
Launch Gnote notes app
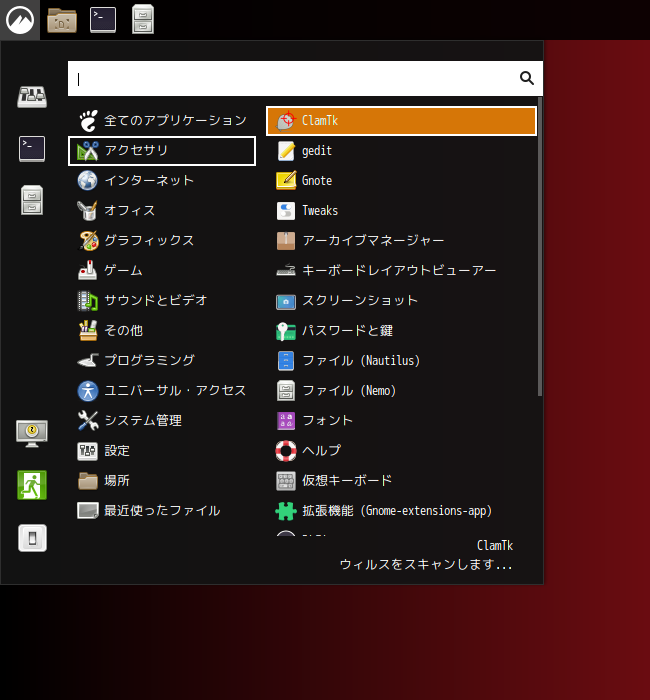[401, 181]
